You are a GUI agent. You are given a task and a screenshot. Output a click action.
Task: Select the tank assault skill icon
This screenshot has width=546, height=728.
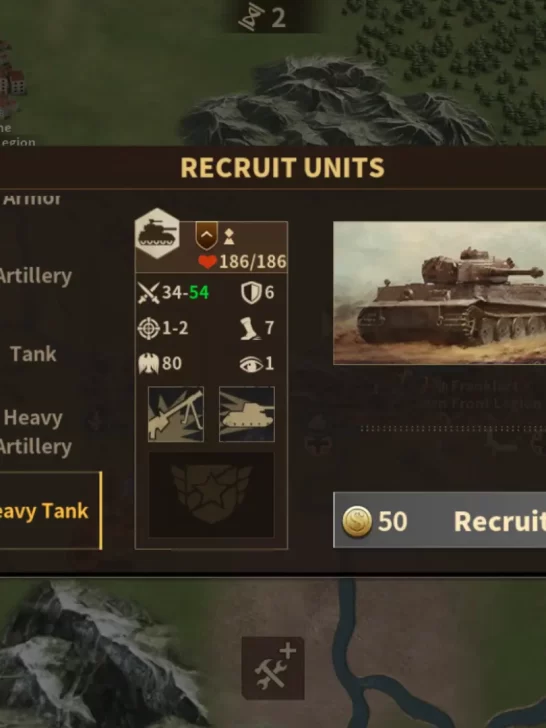coord(247,414)
